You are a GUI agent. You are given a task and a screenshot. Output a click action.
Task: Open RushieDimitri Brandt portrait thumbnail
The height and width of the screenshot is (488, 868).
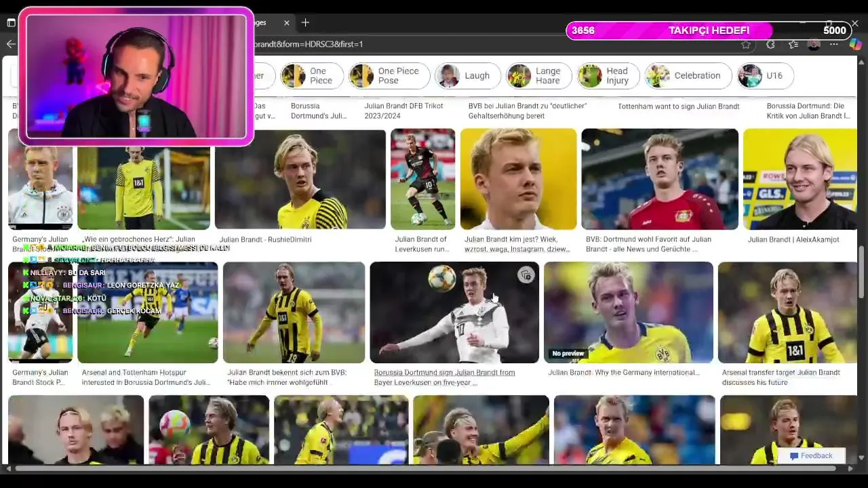point(300,179)
